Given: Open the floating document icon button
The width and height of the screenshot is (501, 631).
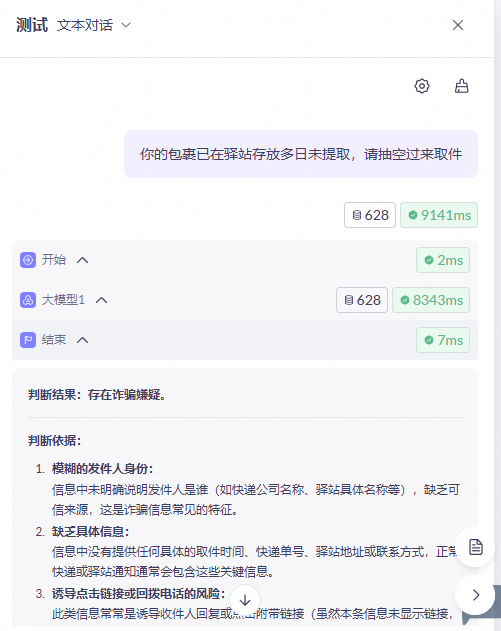Looking at the screenshot, I should coord(476,547).
